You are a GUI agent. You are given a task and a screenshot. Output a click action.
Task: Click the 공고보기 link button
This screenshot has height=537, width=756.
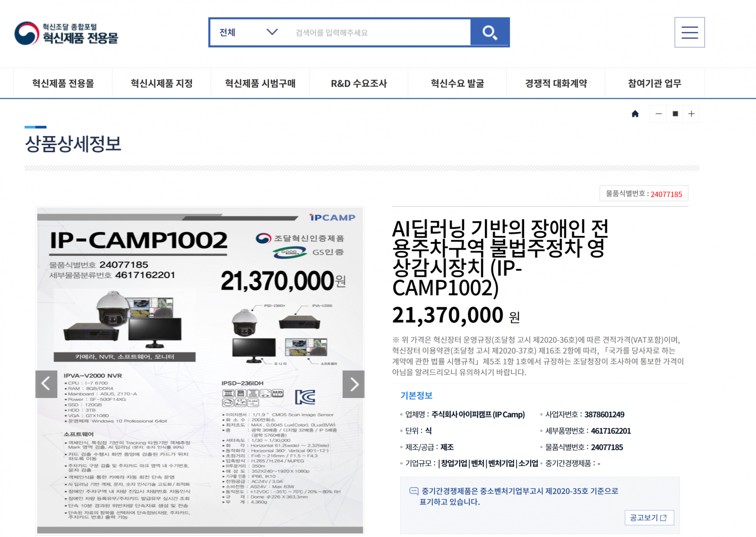tap(649, 518)
